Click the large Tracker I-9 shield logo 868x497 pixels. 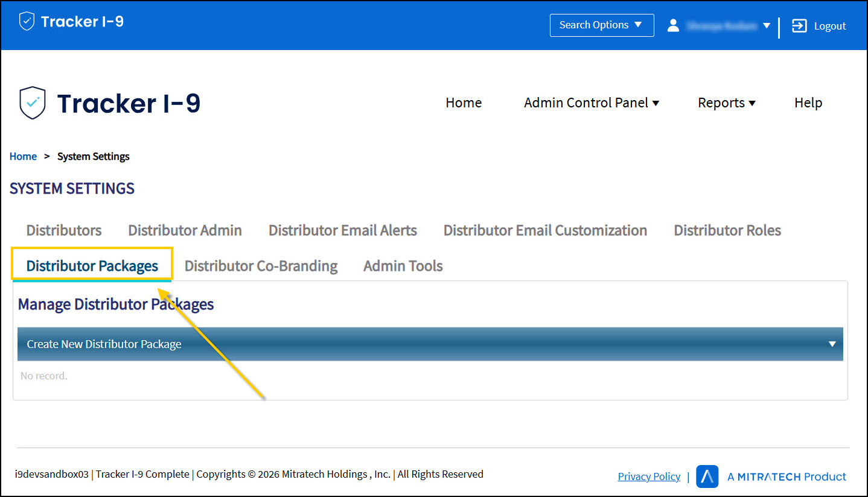click(x=33, y=103)
